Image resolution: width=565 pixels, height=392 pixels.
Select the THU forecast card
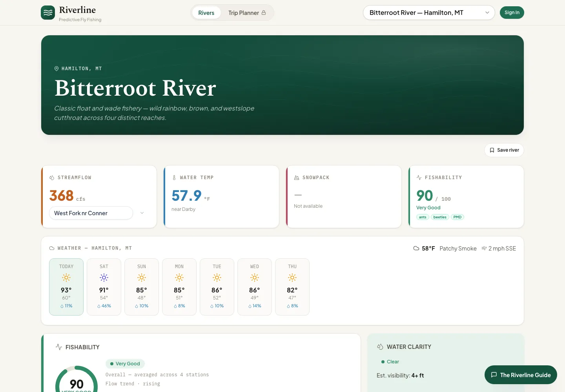point(292,287)
